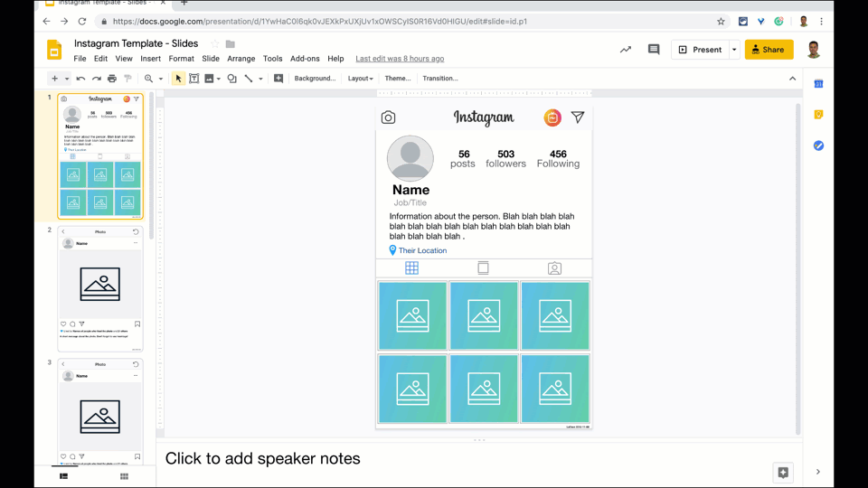Open comment history
Screen dimensions: 868x488
tap(654, 50)
